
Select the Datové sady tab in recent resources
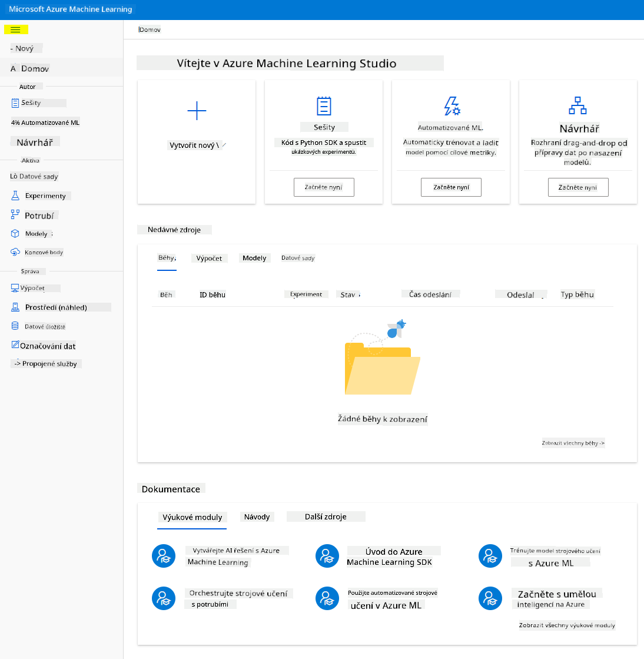click(298, 258)
